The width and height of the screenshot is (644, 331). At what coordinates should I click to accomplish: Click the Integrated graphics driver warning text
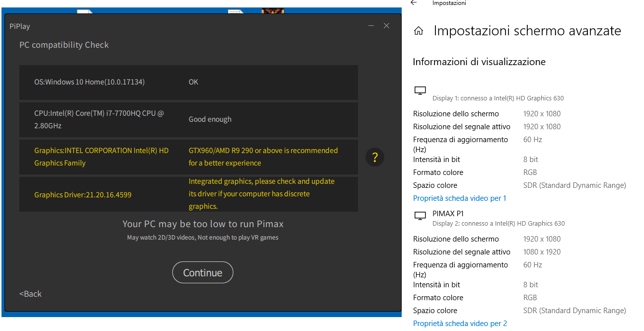coord(262,194)
